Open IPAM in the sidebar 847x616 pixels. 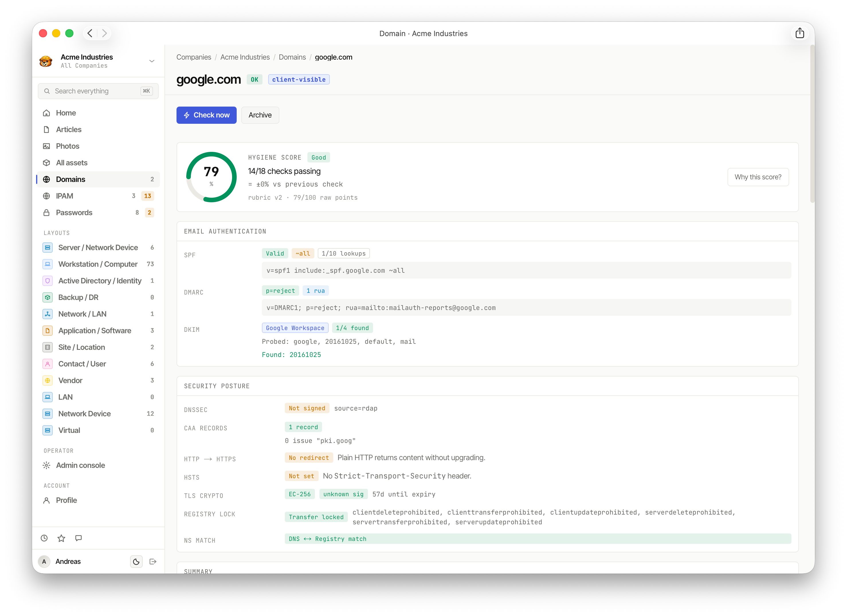click(x=98, y=196)
